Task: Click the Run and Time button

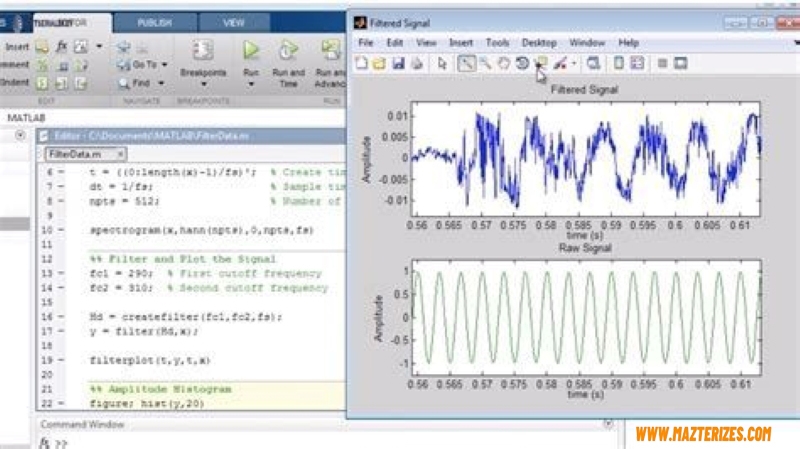Action: click(288, 63)
